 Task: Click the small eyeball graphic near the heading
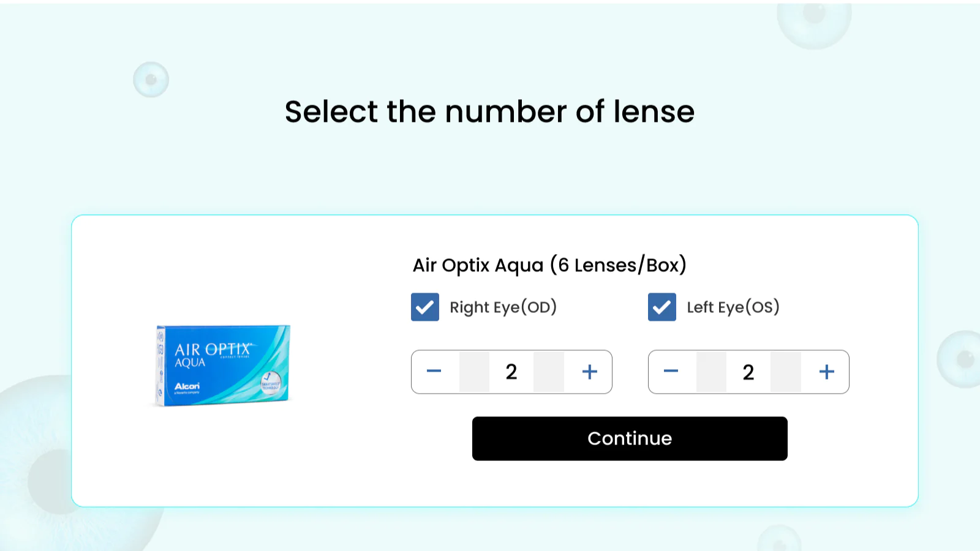coord(151,80)
